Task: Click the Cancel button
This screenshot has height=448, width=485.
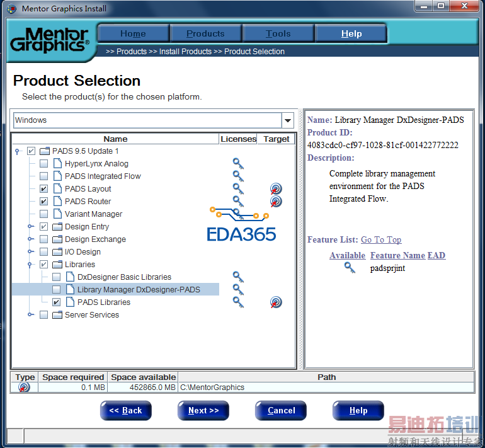Action: point(281,411)
